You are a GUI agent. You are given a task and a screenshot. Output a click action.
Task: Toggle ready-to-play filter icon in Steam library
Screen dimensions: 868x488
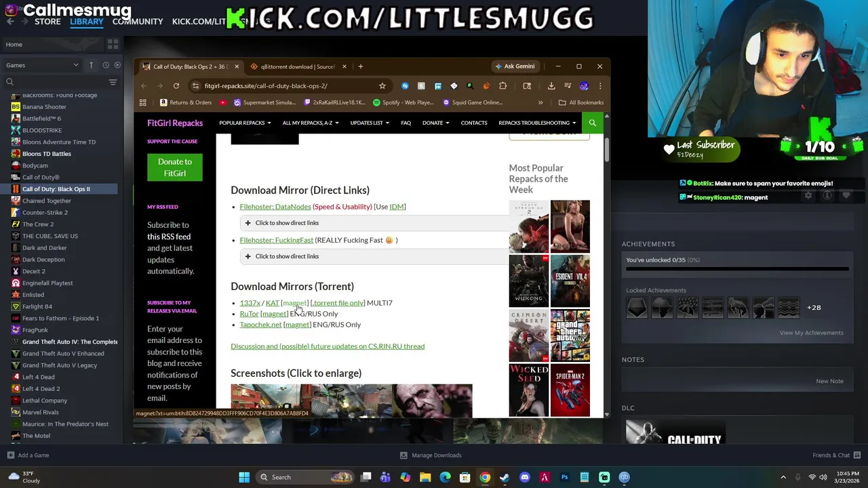pyautogui.click(x=117, y=65)
